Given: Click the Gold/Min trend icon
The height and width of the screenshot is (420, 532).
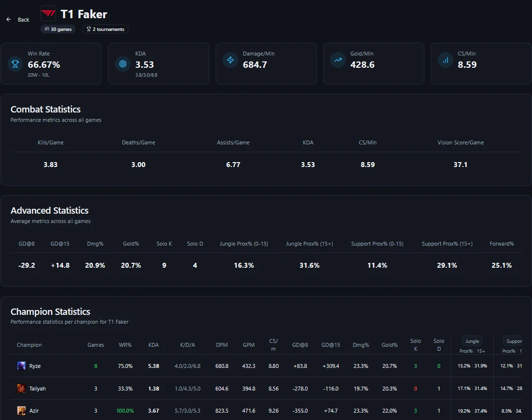Looking at the screenshot, I should click(338, 60).
